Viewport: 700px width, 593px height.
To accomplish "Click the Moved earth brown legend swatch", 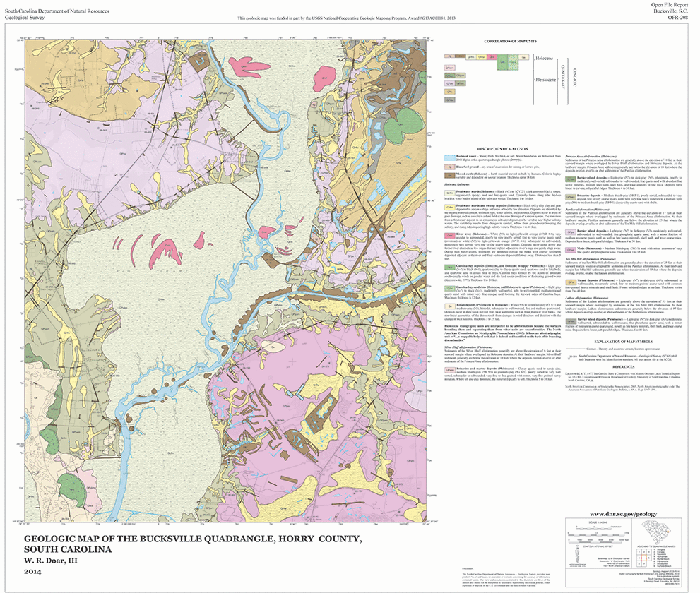I will 448,174.
